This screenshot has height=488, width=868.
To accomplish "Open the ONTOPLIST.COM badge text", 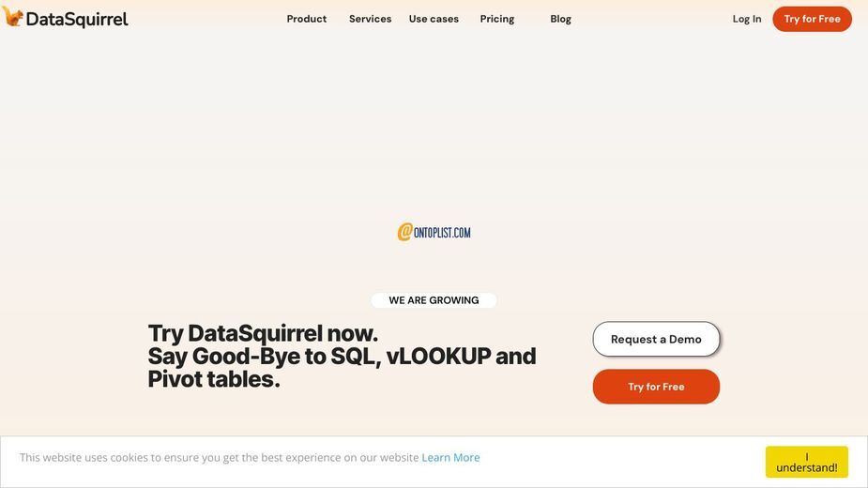I will click(x=442, y=233).
